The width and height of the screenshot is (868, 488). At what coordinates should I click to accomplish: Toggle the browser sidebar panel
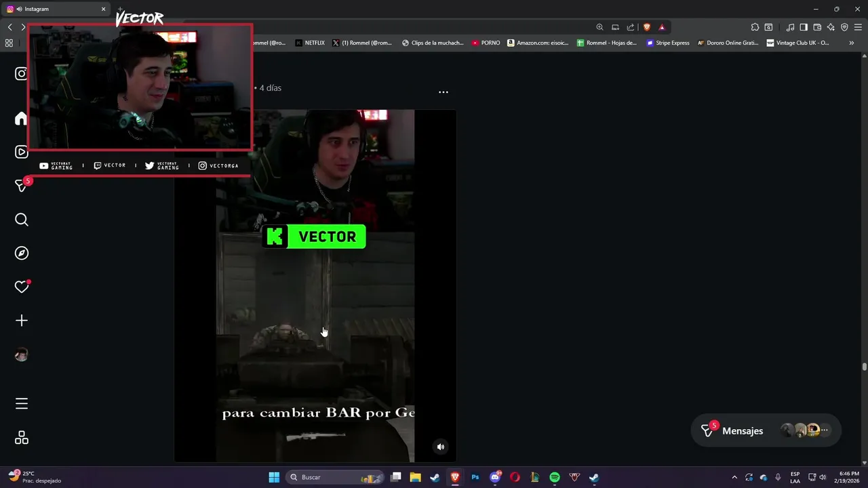(x=804, y=27)
